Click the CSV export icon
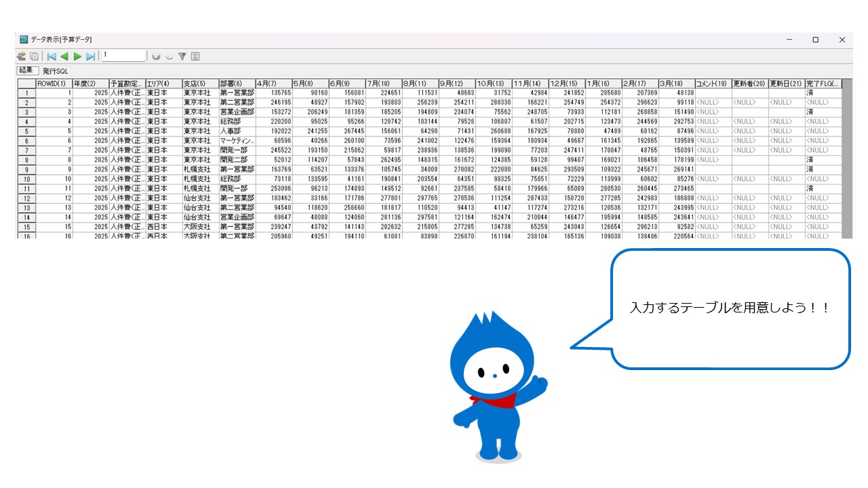The image size is (868, 488). [x=21, y=56]
